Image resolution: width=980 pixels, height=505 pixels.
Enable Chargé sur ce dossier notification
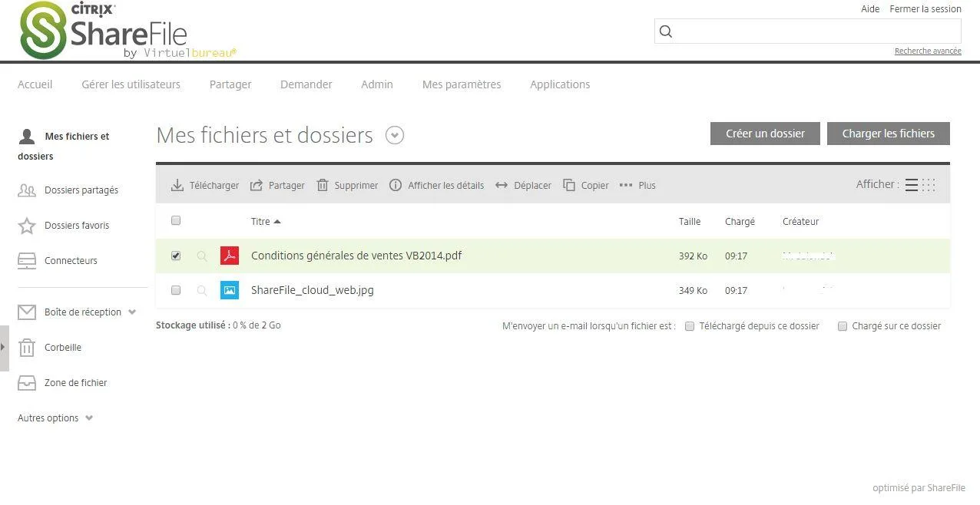point(843,326)
